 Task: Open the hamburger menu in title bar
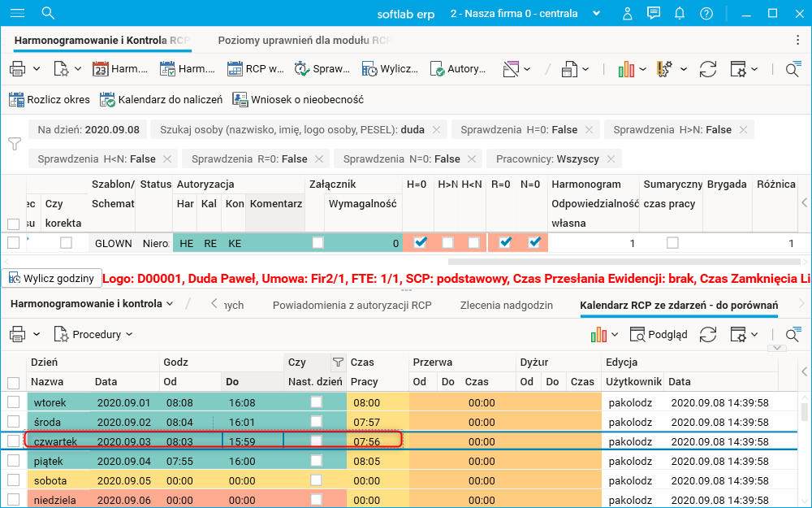[17, 13]
